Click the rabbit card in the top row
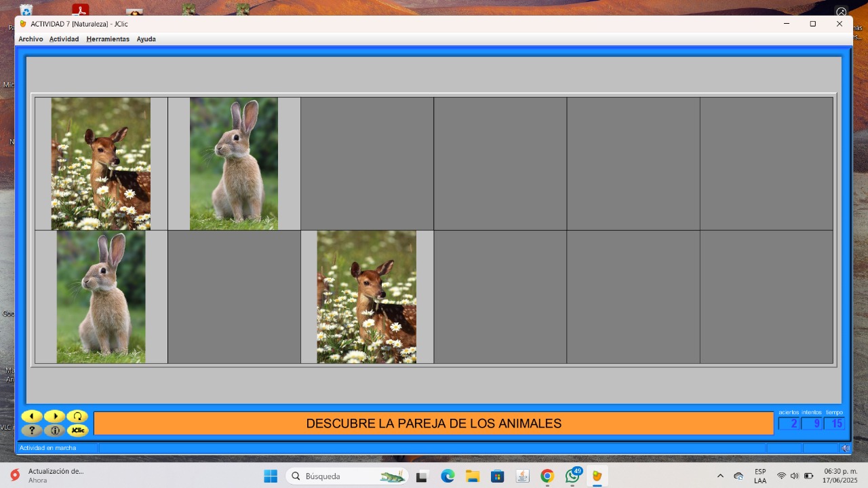Image resolution: width=868 pixels, height=488 pixels. pyautogui.click(x=234, y=164)
